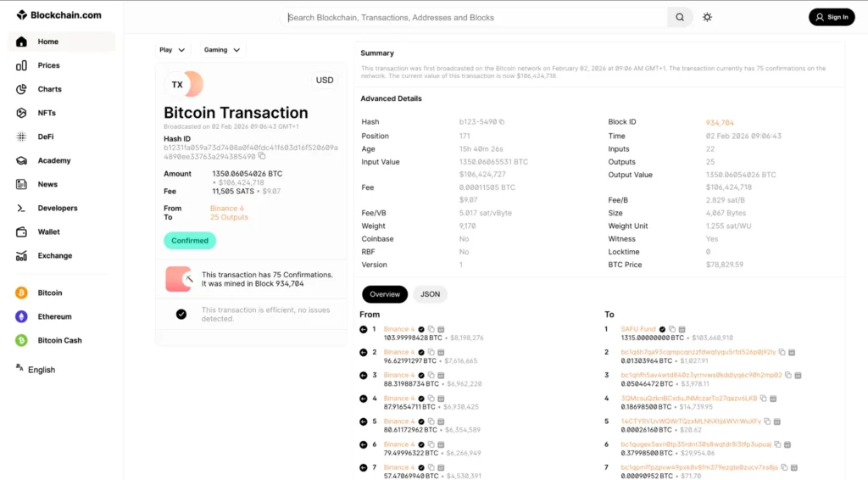Click the search magnifier button
The image size is (868, 480).
[x=680, y=17]
